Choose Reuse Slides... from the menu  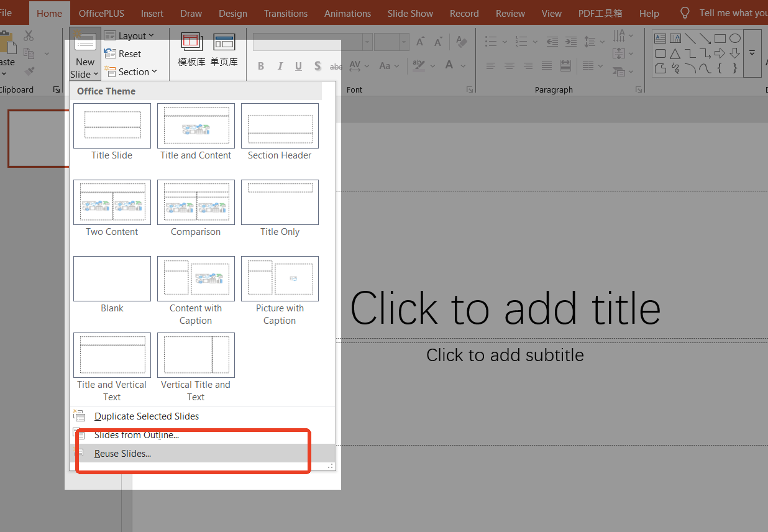tap(122, 454)
